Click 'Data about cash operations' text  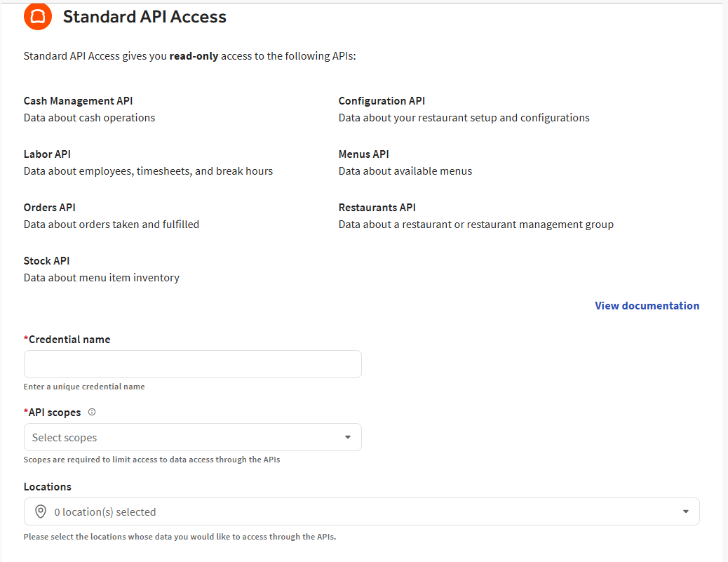89,118
